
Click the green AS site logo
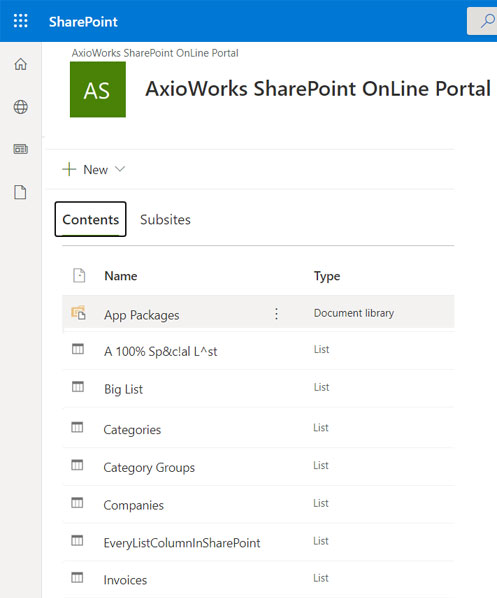98,90
